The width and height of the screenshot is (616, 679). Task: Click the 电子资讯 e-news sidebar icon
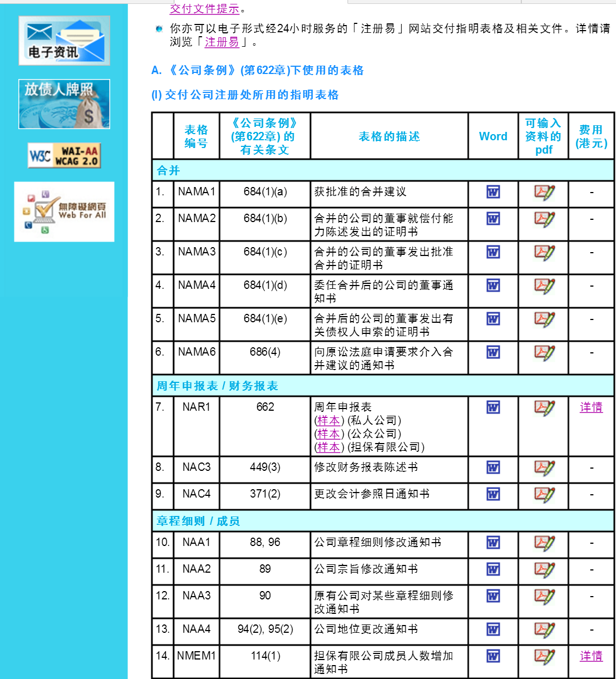point(64,41)
